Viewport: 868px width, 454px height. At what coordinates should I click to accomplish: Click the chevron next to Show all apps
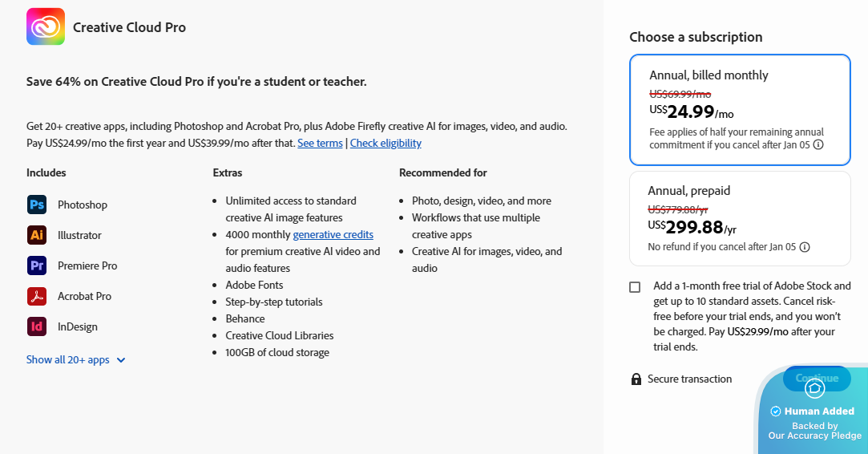tap(121, 360)
